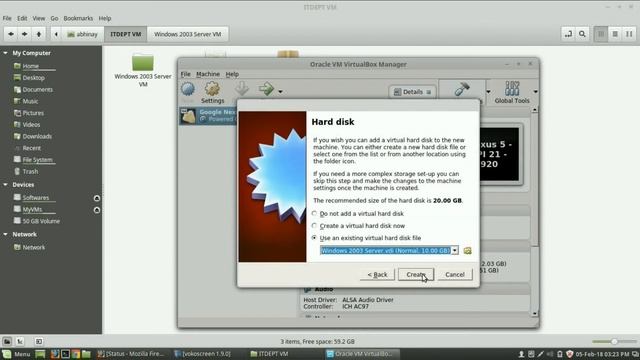Click the Back button in wizard
Viewport: 640px width, 360px height.
[377, 275]
